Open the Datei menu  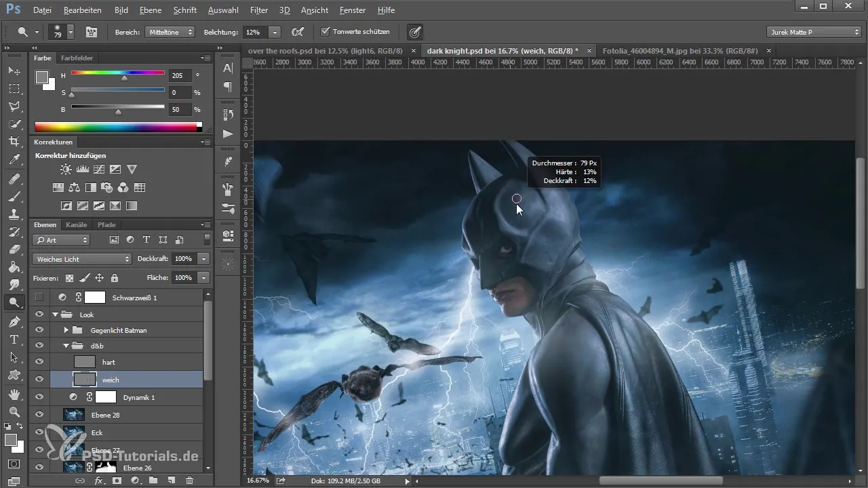(42, 10)
